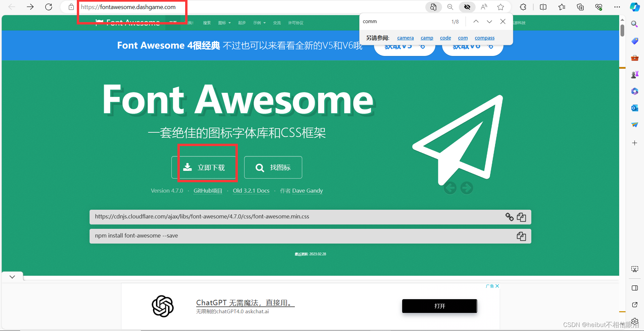Open the Copilot icon
This screenshot has width=644, height=331.
pos(635,7)
